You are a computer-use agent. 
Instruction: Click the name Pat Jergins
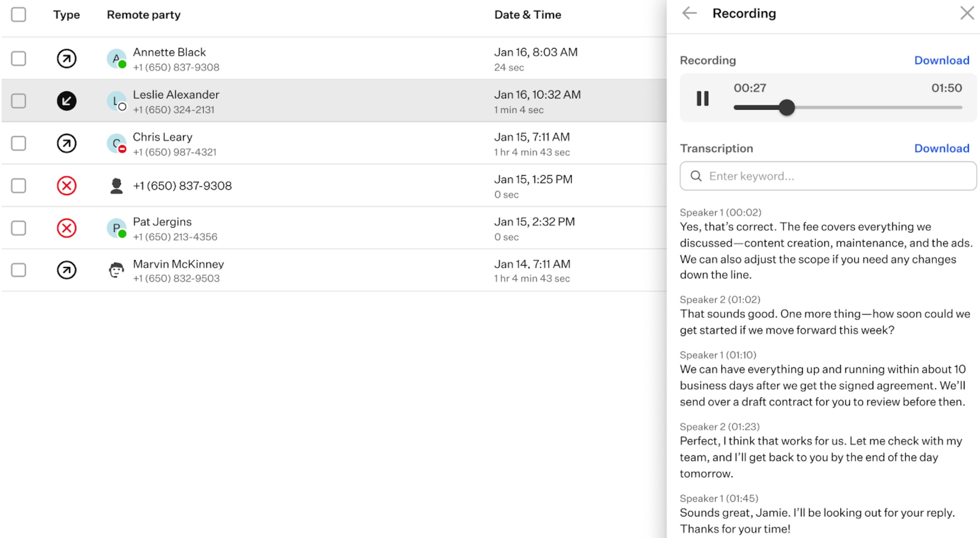(162, 222)
